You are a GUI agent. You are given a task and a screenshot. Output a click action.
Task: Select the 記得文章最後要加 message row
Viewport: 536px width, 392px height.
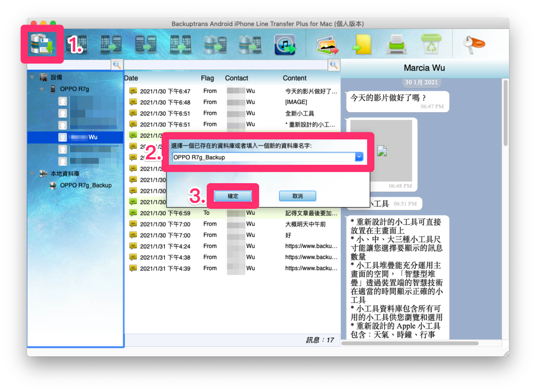point(232,213)
